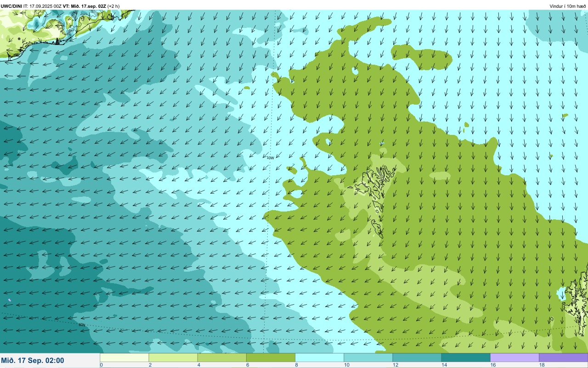Select the medium green 4–6 legend swatch
588x368 pixels.
(x=222, y=357)
